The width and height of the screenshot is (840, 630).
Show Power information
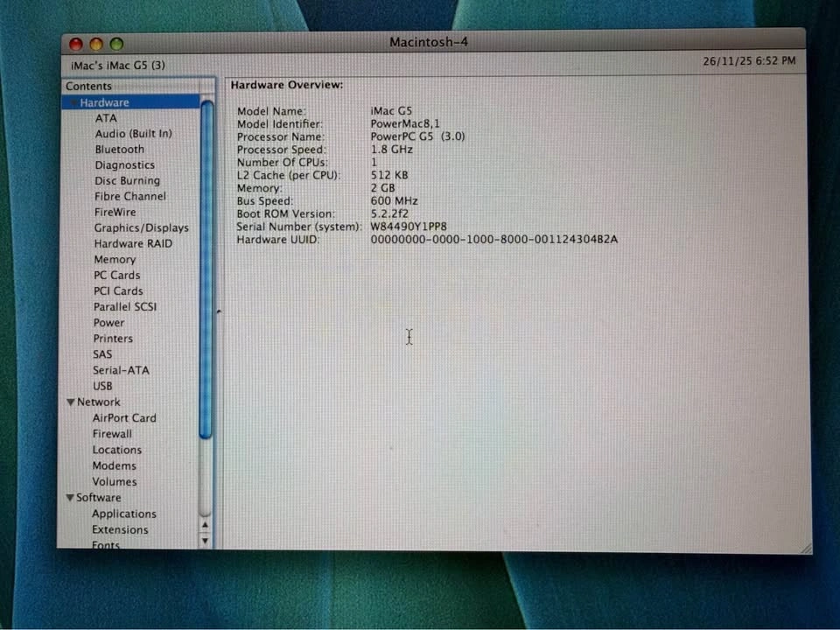108,323
